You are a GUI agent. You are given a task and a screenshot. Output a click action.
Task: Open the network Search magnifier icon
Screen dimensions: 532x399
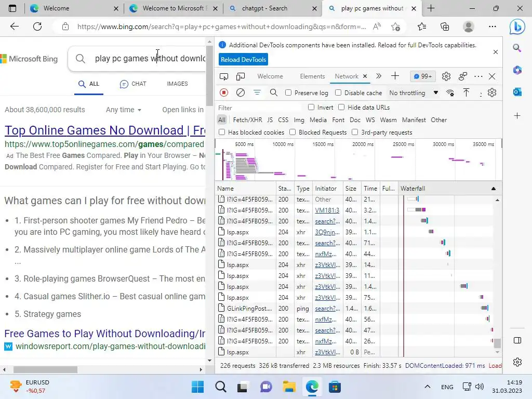pos(273,92)
